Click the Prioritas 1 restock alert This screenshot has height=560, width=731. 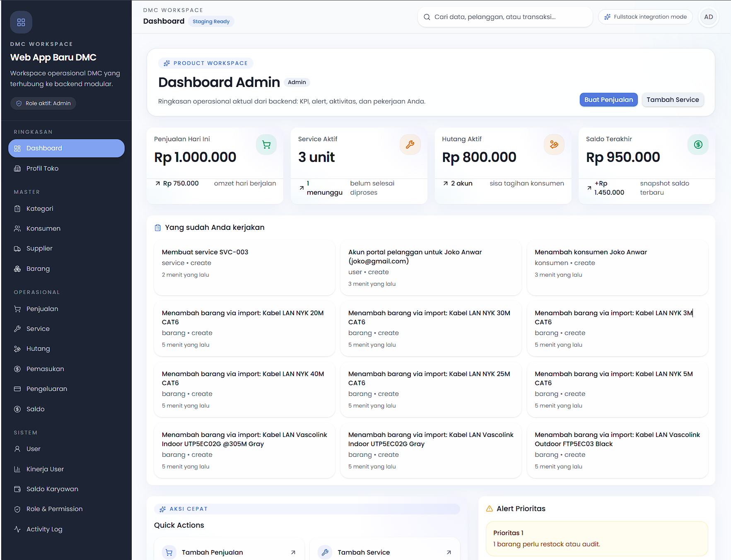coord(597,538)
